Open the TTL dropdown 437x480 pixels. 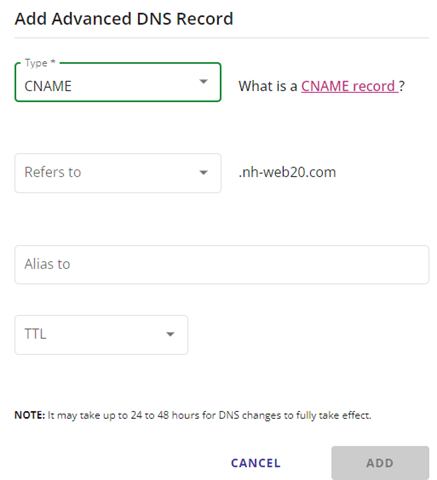(101, 335)
